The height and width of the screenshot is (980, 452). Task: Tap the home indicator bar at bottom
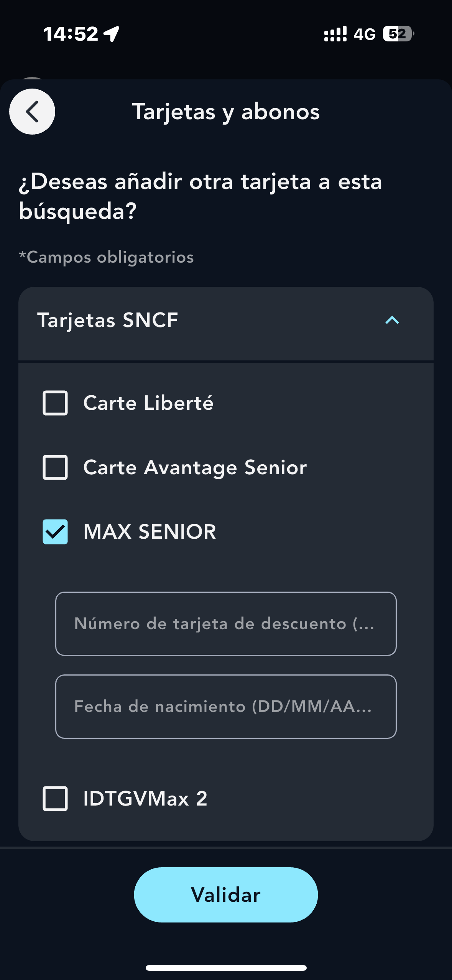tap(226, 968)
